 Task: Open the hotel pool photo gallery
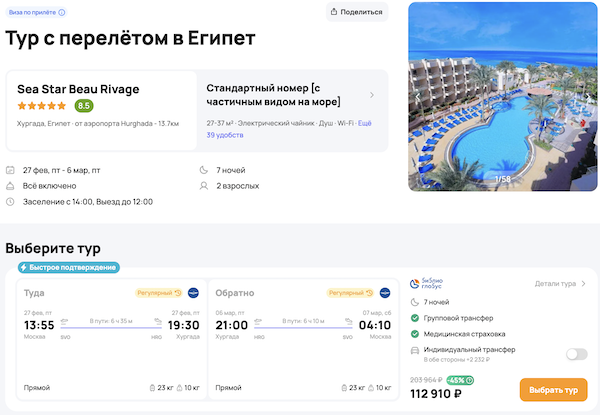tap(503, 96)
